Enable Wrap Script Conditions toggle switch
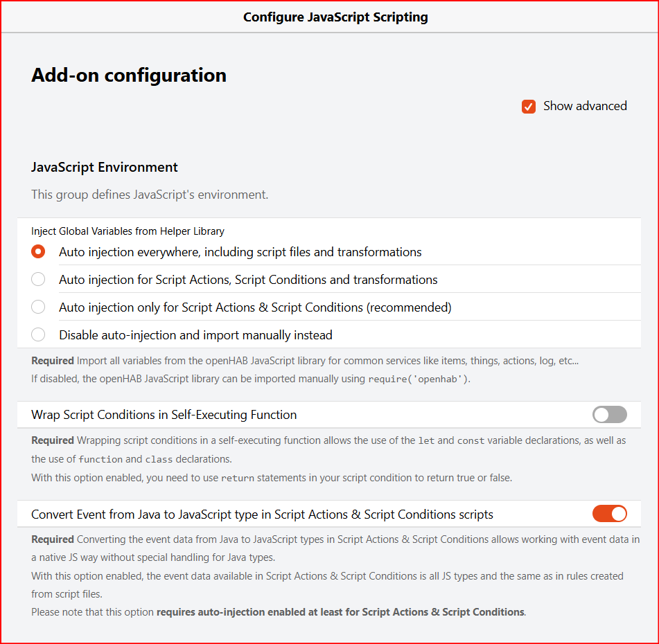Image resolution: width=659 pixels, height=644 pixels. (609, 415)
